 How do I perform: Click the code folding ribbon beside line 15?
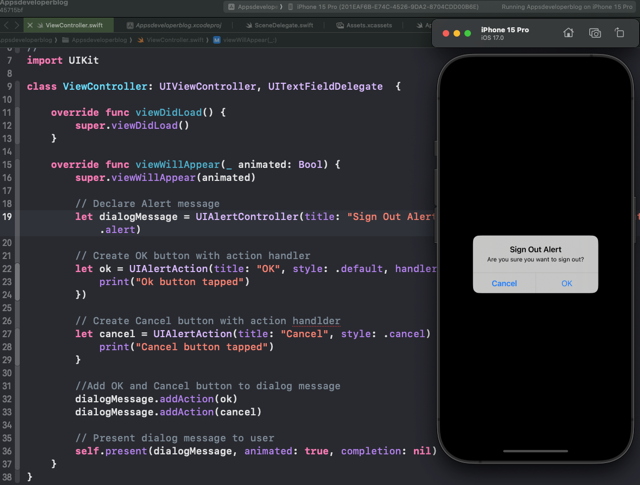[x=18, y=315]
